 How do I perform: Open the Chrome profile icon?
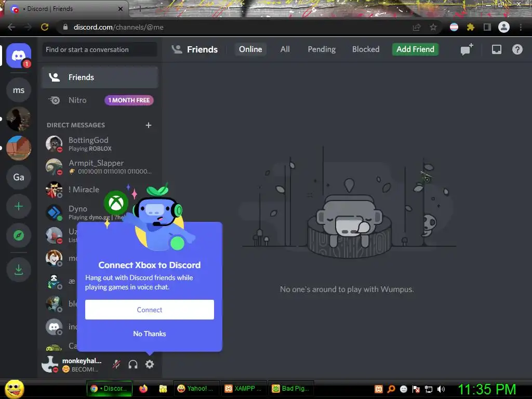pyautogui.click(x=504, y=27)
